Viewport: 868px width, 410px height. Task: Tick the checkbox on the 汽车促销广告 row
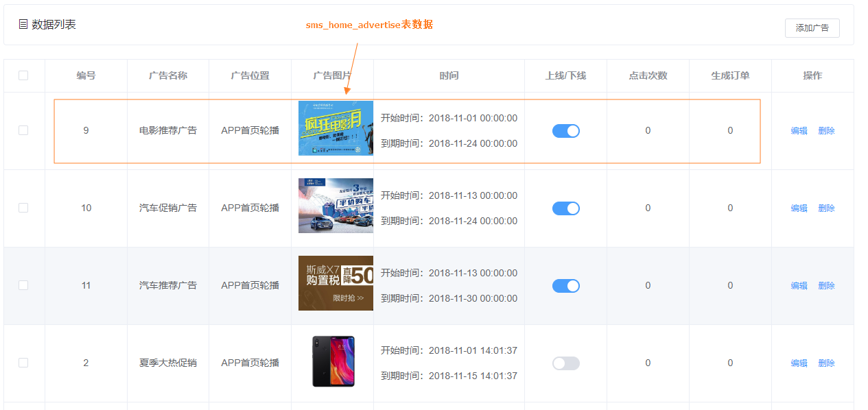pos(24,208)
